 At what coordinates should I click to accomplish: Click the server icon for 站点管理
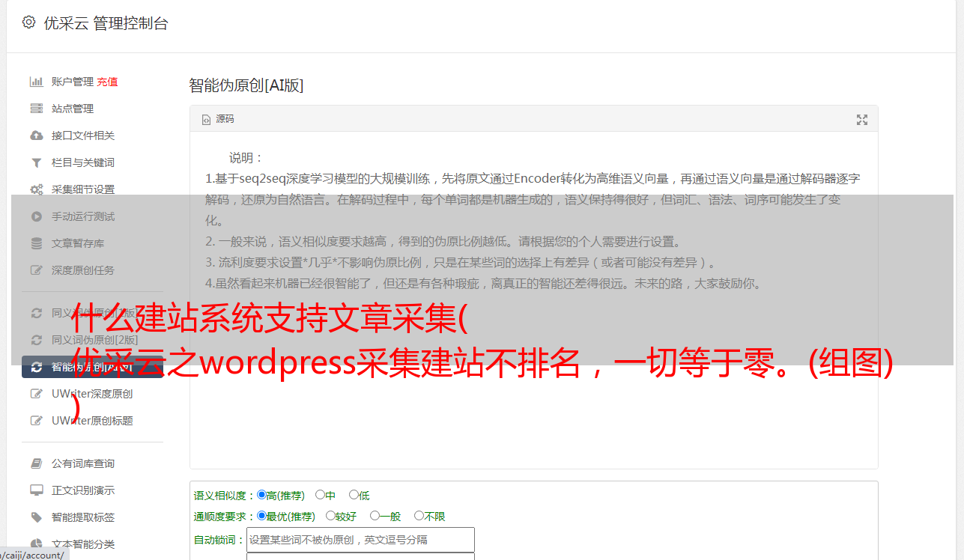[36, 109]
